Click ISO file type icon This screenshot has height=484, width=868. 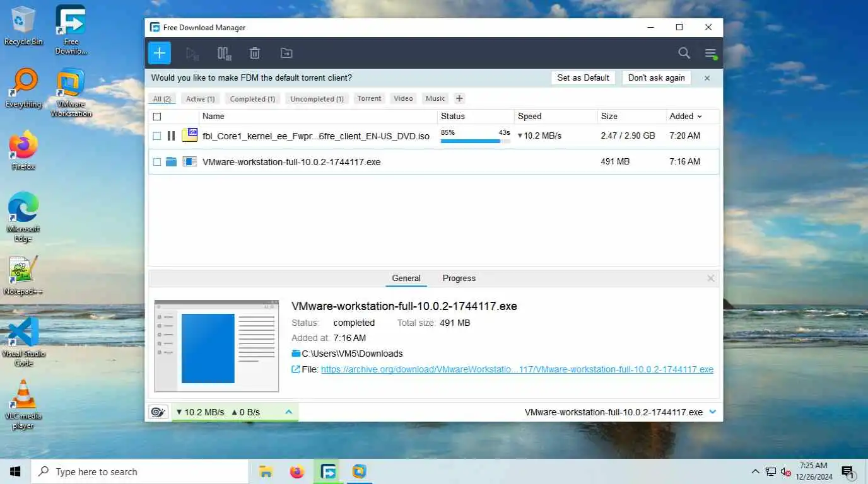pos(189,135)
